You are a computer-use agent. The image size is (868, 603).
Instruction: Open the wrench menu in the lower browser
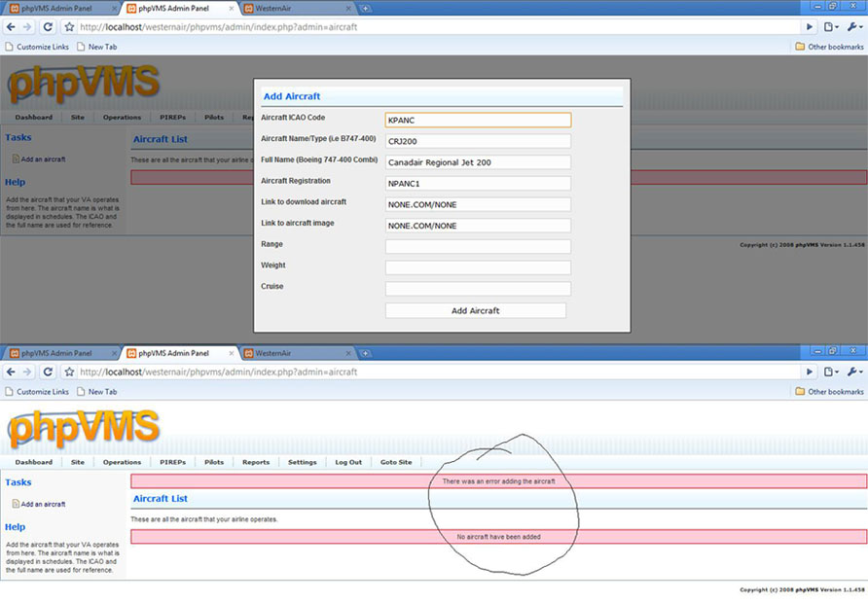[854, 372]
